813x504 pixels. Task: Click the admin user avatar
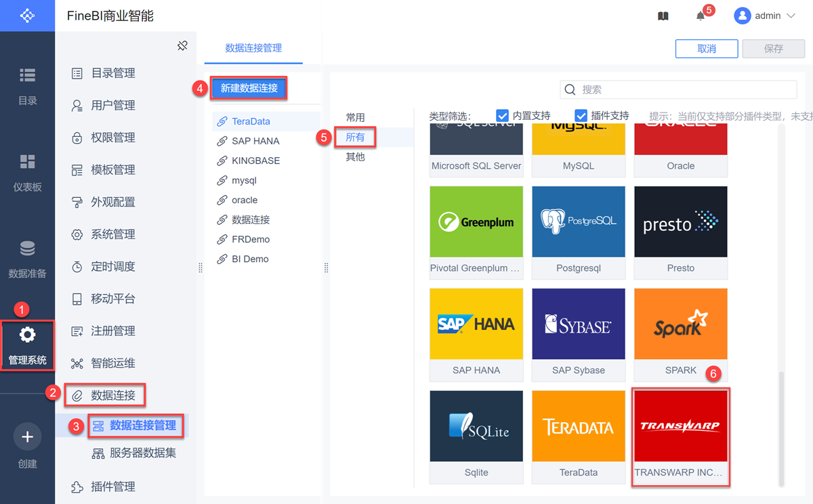coord(742,16)
